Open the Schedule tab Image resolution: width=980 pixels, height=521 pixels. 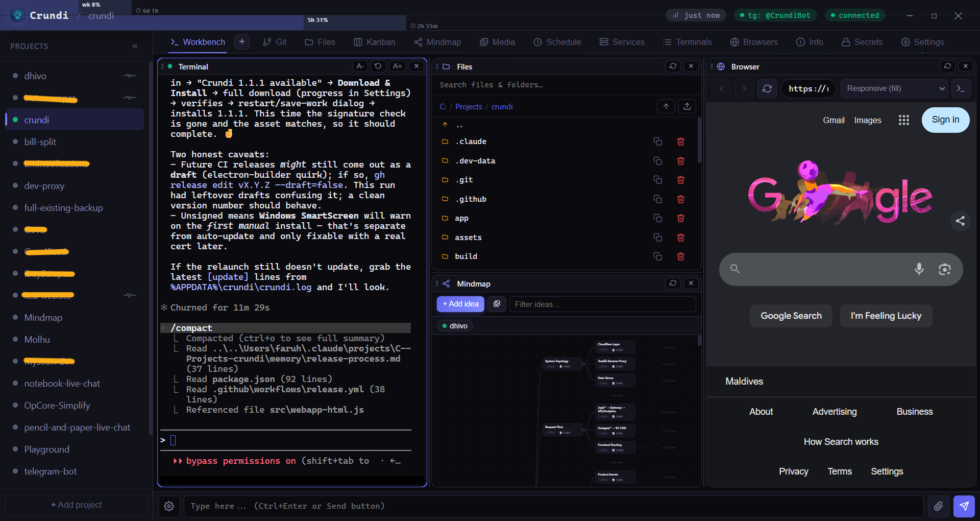coord(557,42)
